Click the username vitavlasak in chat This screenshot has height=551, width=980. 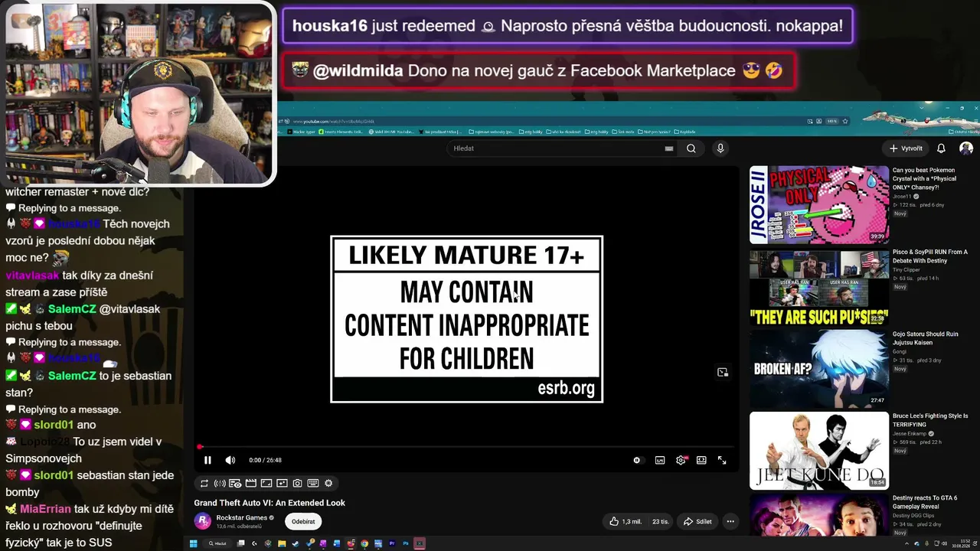click(32, 275)
